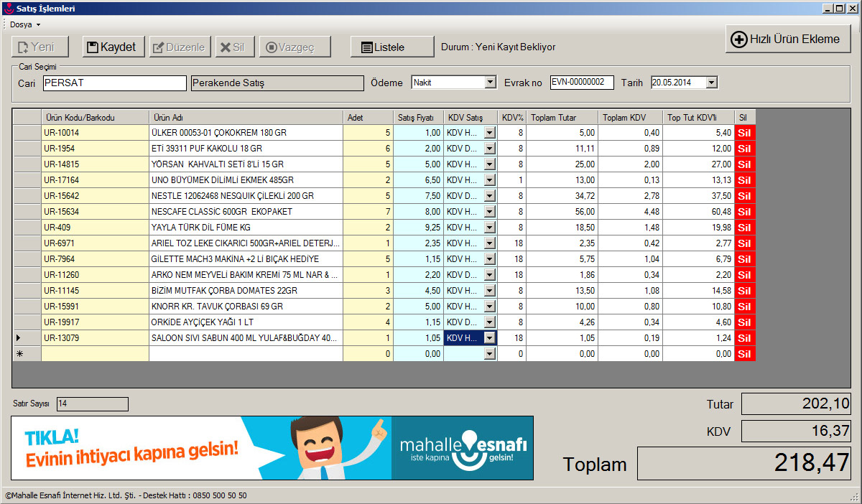Delete the ARIEL TOZ LEKE row
This screenshot has height=504, width=862.
click(745, 243)
